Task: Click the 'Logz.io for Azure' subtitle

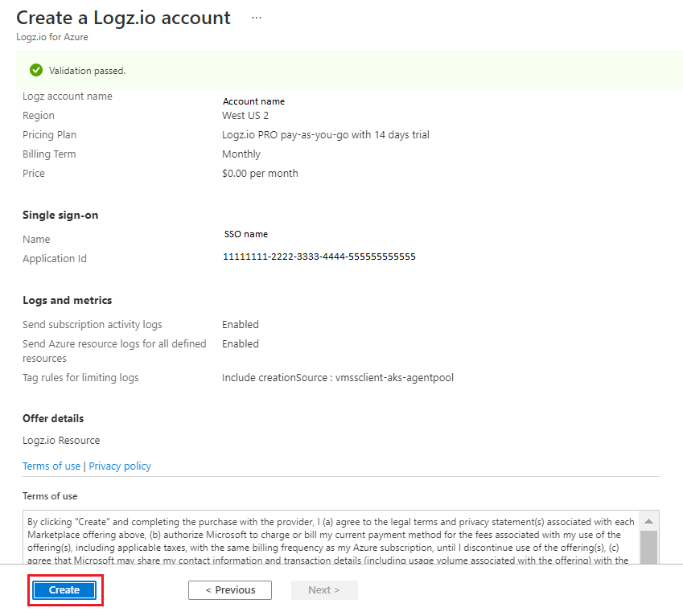Action: (51, 37)
